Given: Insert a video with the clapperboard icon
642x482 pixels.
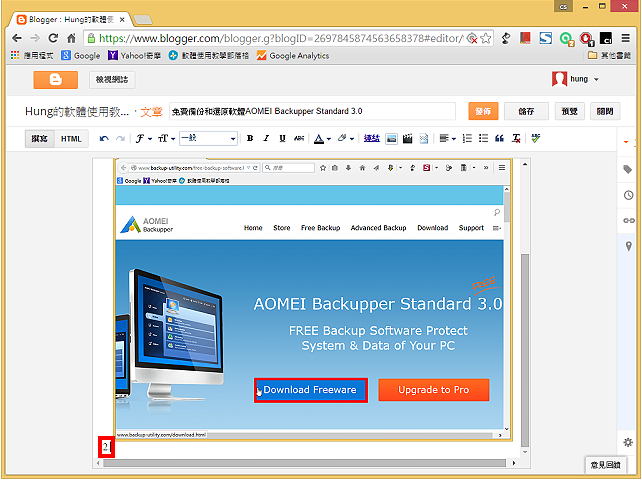Looking at the screenshot, I should [407, 138].
